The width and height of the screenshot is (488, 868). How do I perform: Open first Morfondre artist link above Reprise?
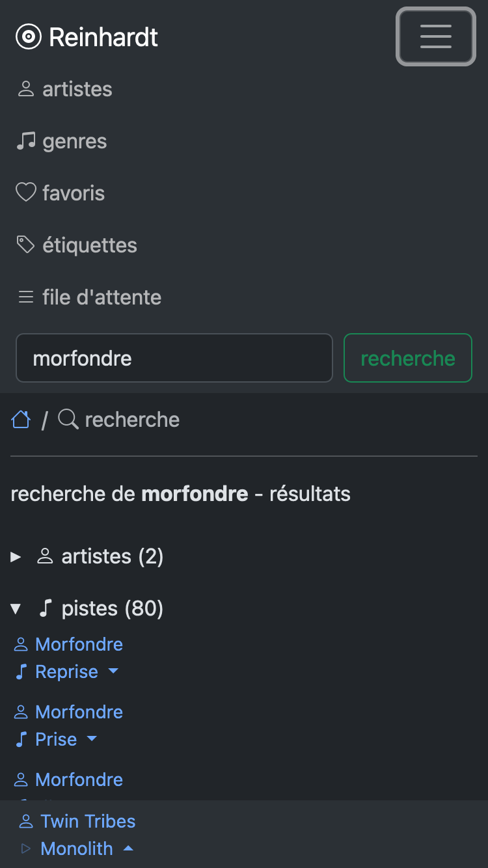tap(79, 644)
